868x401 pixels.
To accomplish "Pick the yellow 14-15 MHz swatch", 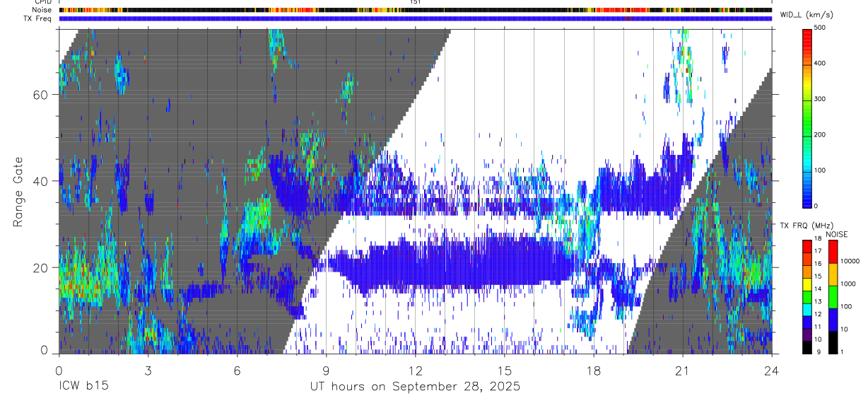I will coord(807,284).
